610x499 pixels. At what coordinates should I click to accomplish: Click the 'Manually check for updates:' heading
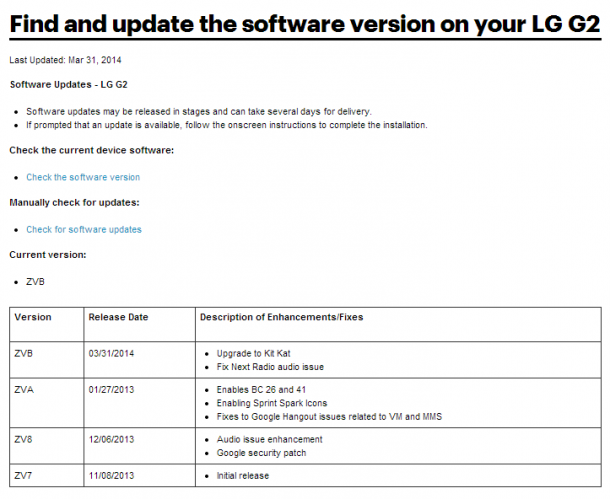coord(74,203)
